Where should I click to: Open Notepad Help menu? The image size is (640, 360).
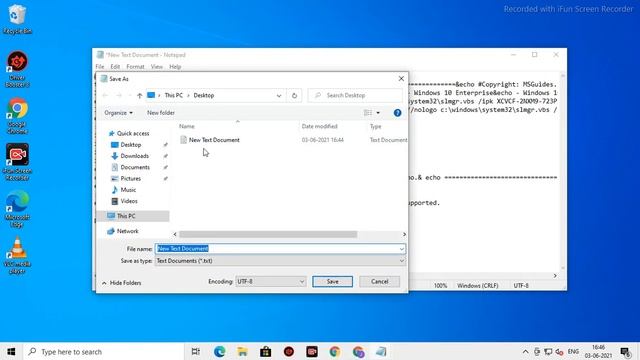(175, 67)
